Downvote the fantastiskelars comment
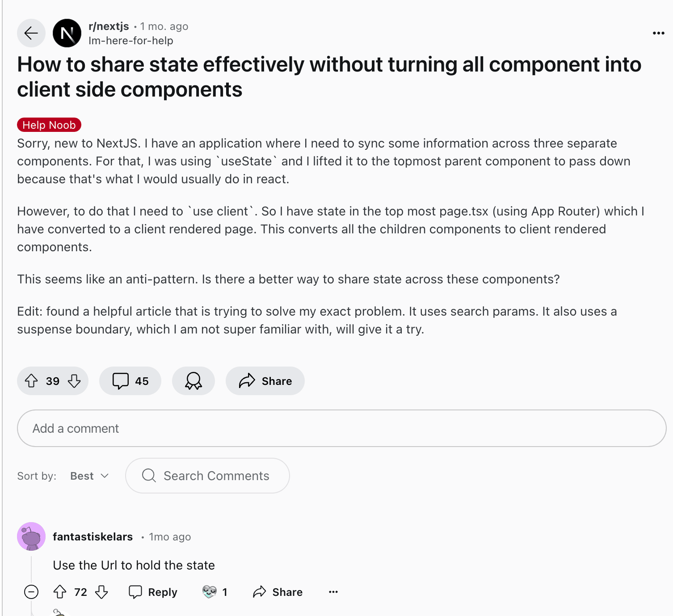This screenshot has width=673, height=616. click(x=102, y=592)
